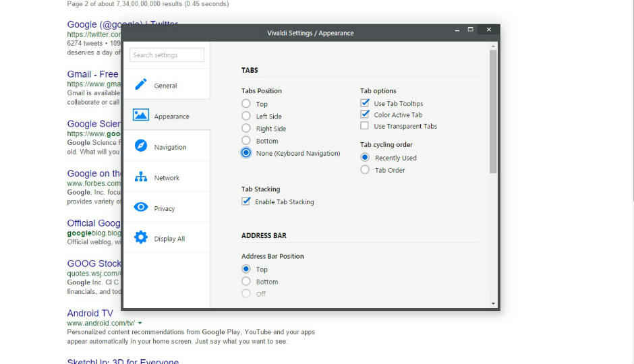
Task: Minimize the Vivaldi Settings window
Action: [x=457, y=30]
